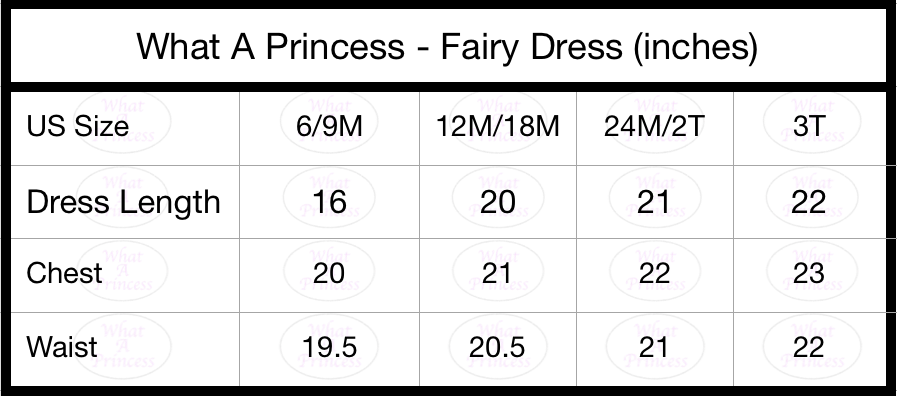This screenshot has height=396, width=897.
Task: Click the 24M/2T size column header
Action: pos(654,126)
